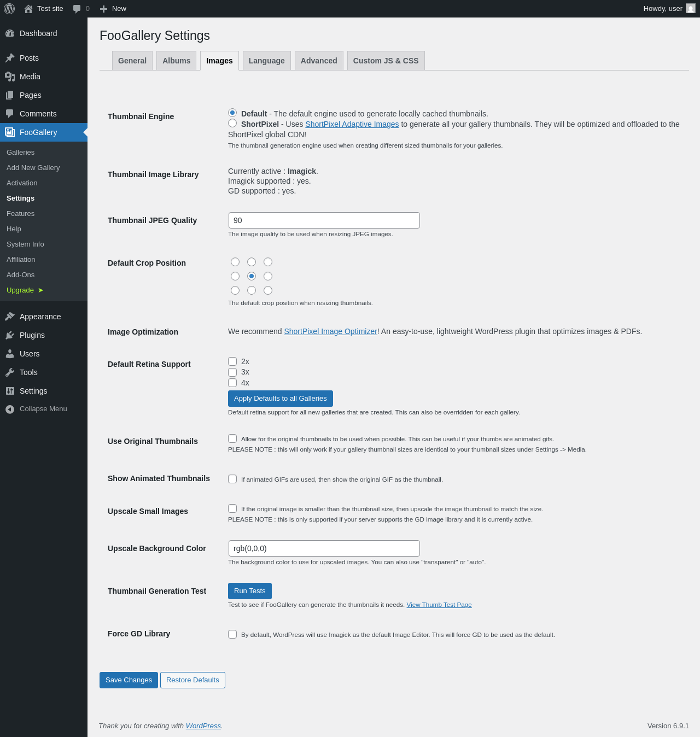
Task: Open the Media library icon
Action: [x=10, y=77]
